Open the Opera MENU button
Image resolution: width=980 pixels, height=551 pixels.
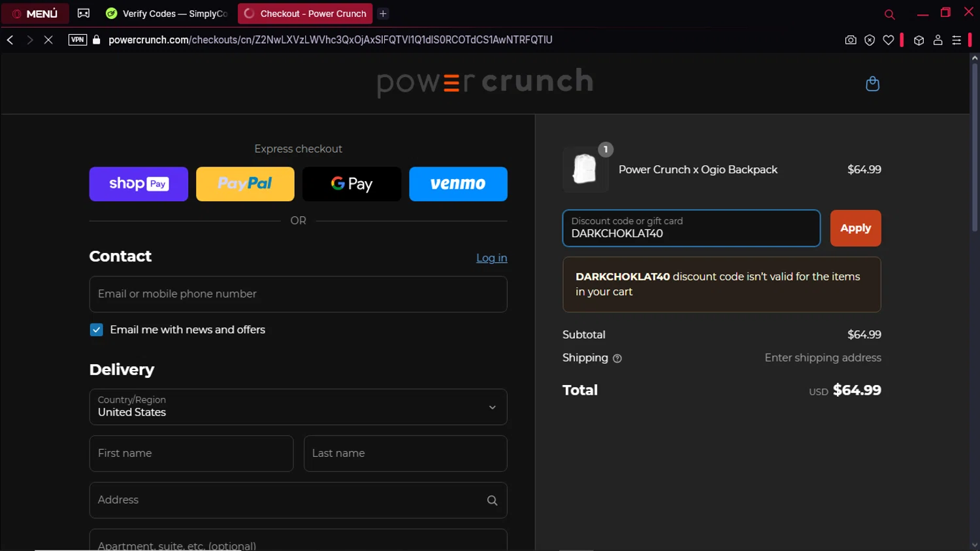35,14
